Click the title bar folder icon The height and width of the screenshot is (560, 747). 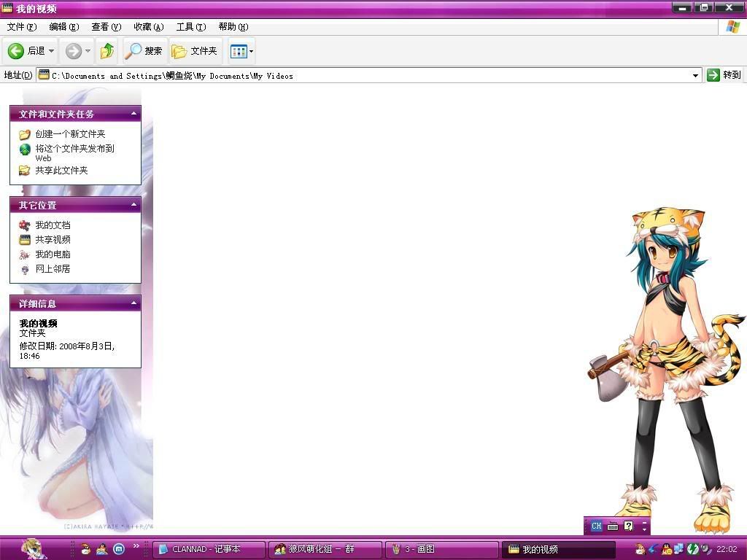[7, 7]
